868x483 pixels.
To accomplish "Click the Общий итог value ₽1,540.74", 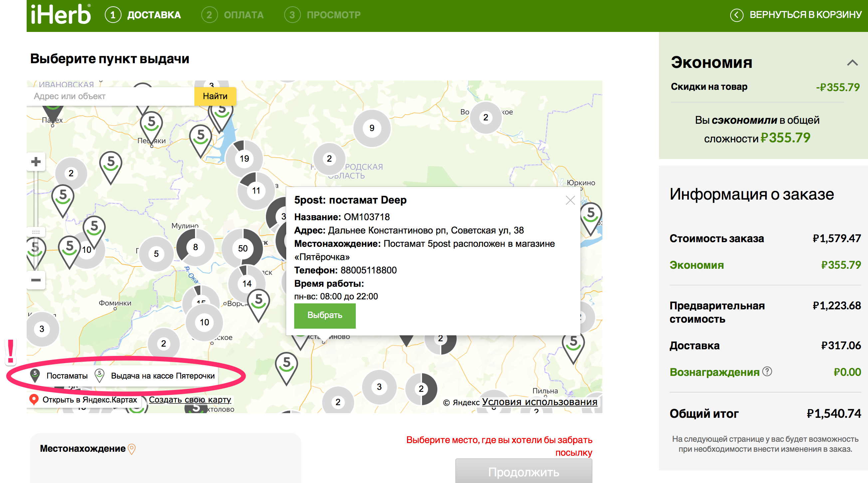I will pos(834,413).
